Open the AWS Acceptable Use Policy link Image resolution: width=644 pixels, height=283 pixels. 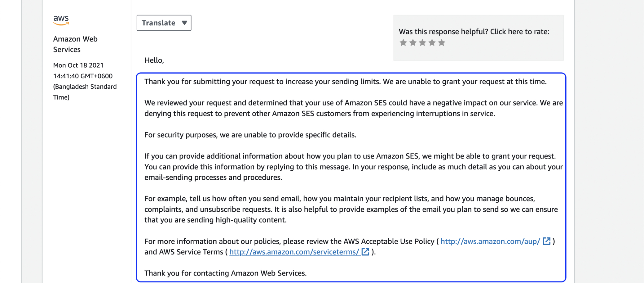point(491,241)
